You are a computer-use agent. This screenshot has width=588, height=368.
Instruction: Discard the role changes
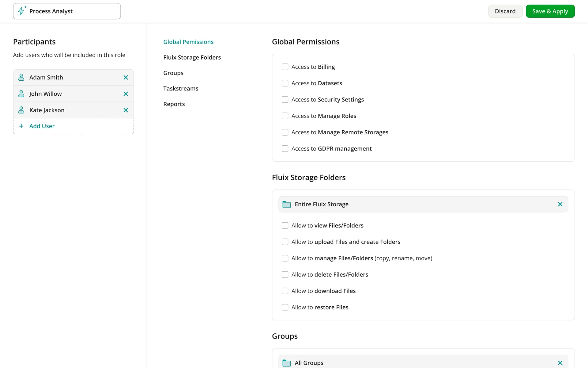click(x=505, y=11)
